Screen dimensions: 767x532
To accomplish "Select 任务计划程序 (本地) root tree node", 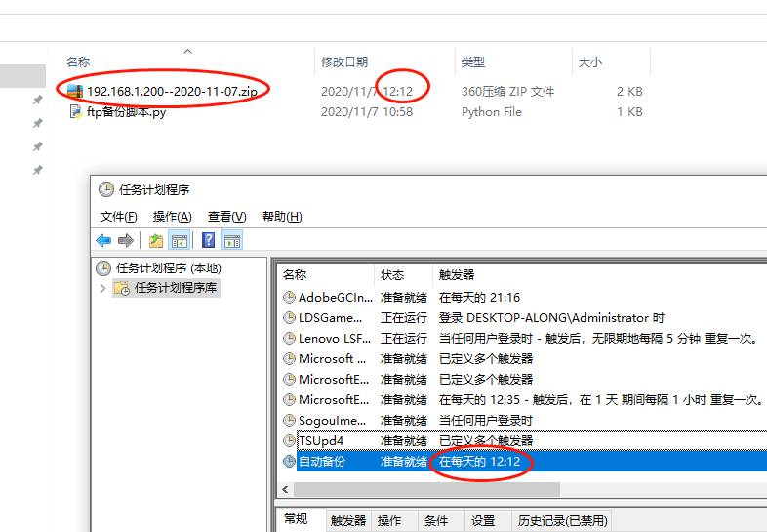I will point(168,268).
